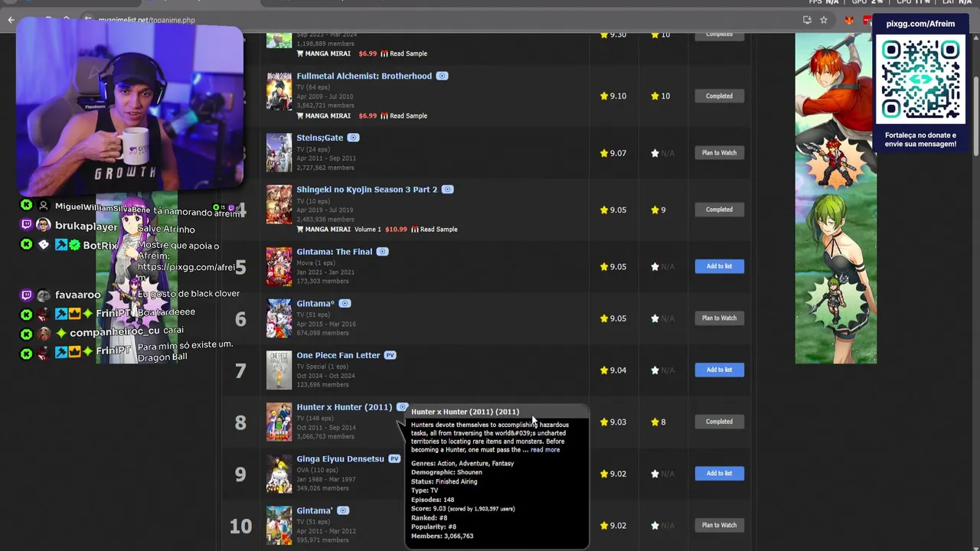Click your-score star for Gintama°
Screen dimensions: 980x551
(655, 318)
